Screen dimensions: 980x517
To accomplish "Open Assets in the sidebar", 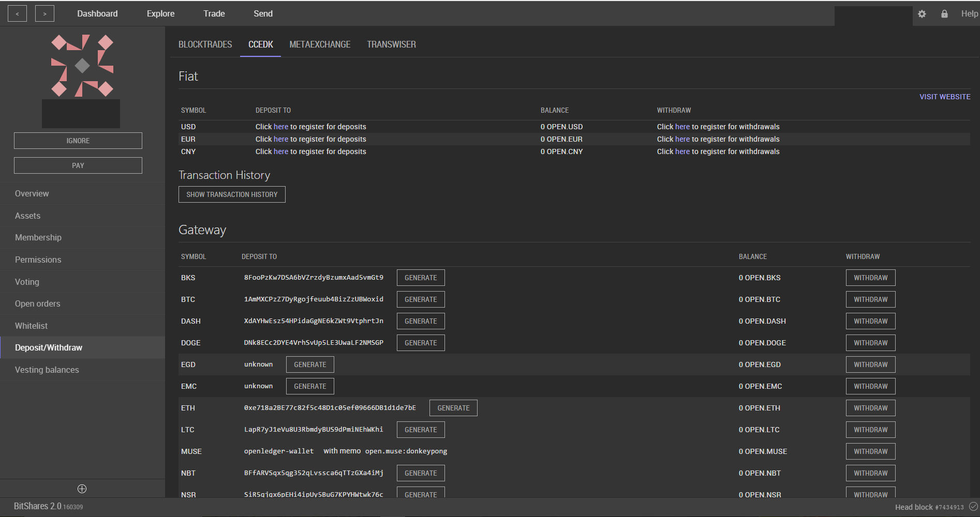I will (x=82, y=216).
